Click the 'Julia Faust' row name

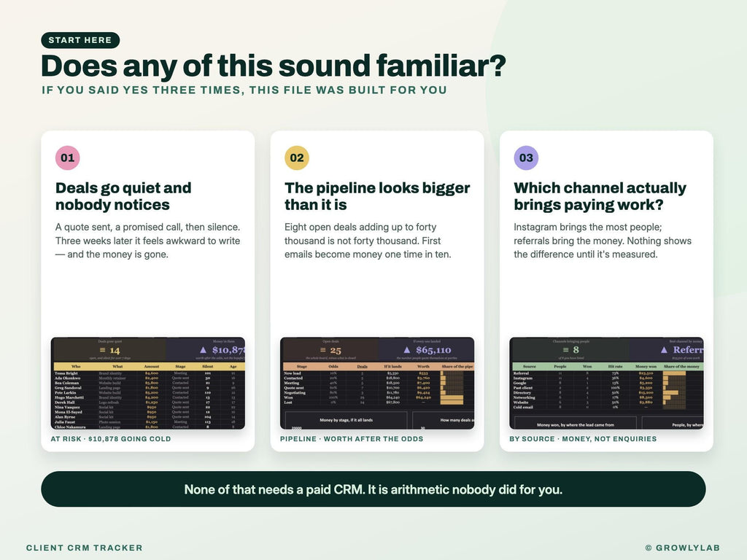pos(65,422)
